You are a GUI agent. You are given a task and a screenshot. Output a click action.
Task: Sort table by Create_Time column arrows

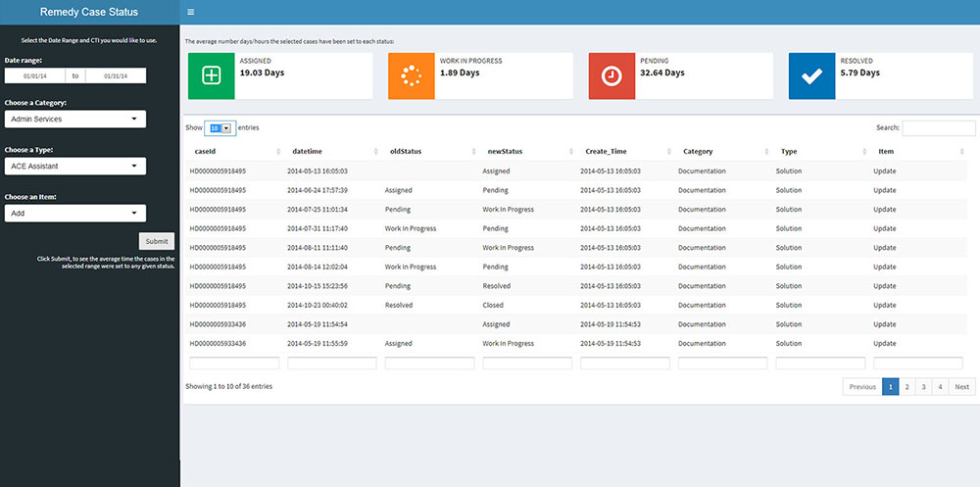click(668, 151)
